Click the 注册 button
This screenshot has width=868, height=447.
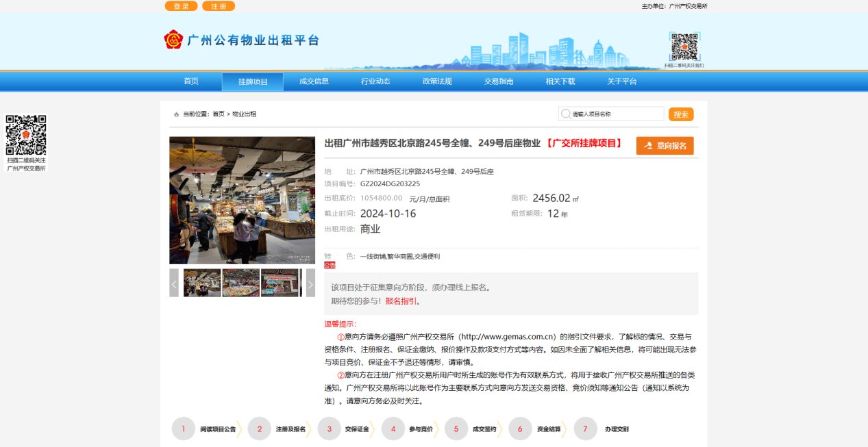(218, 5)
